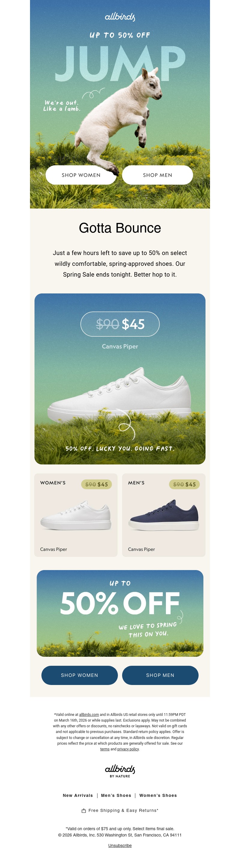Click the navy SHOP MEN button
240x868 pixels.
(x=160, y=675)
